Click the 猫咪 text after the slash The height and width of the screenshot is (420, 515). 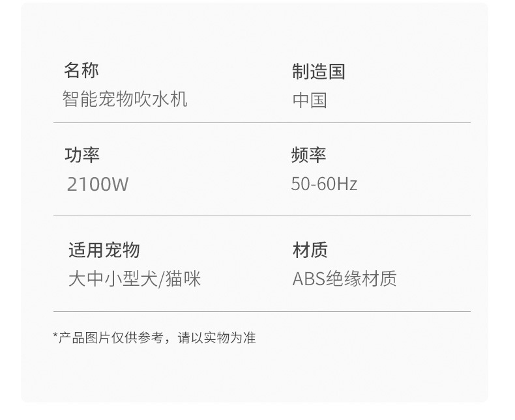[x=183, y=279]
